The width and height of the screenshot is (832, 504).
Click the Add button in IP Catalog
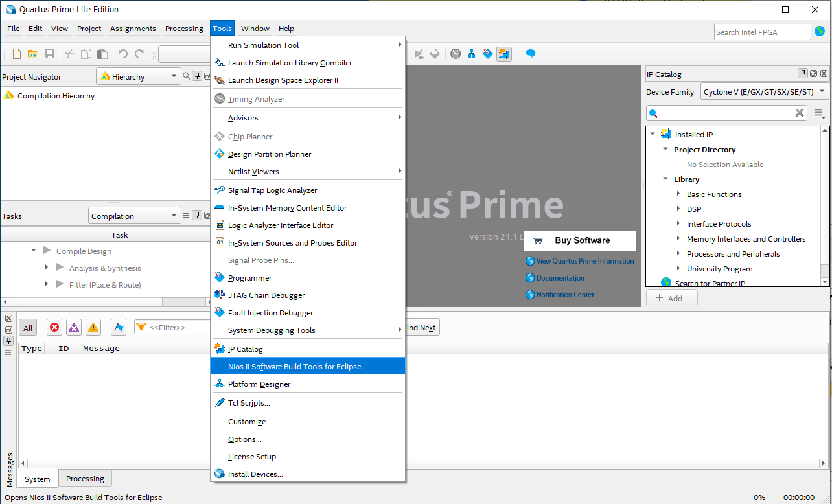(672, 298)
